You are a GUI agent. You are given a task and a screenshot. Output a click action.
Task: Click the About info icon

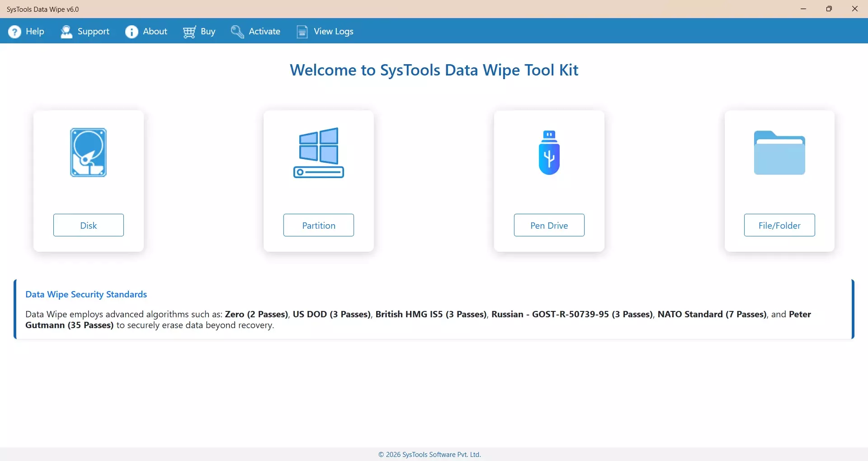pos(132,32)
